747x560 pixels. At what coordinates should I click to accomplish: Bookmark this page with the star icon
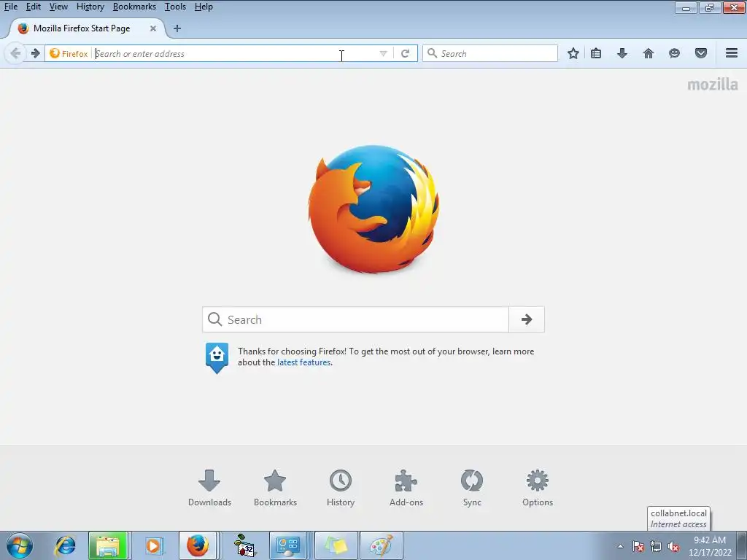pos(573,53)
